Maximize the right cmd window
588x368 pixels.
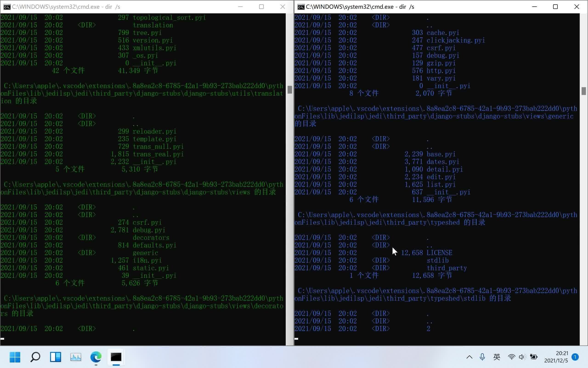(555, 7)
